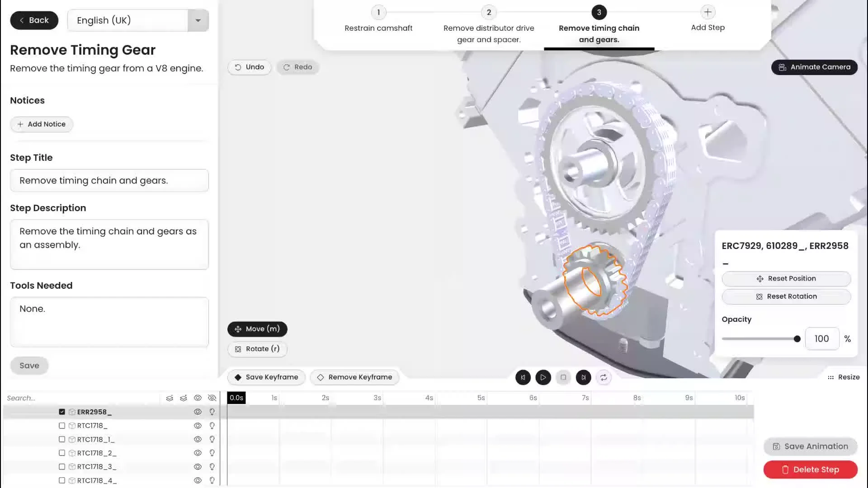Image resolution: width=868 pixels, height=488 pixels.
Task: Click the Resize handle icon
Action: click(x=830, y=377)
